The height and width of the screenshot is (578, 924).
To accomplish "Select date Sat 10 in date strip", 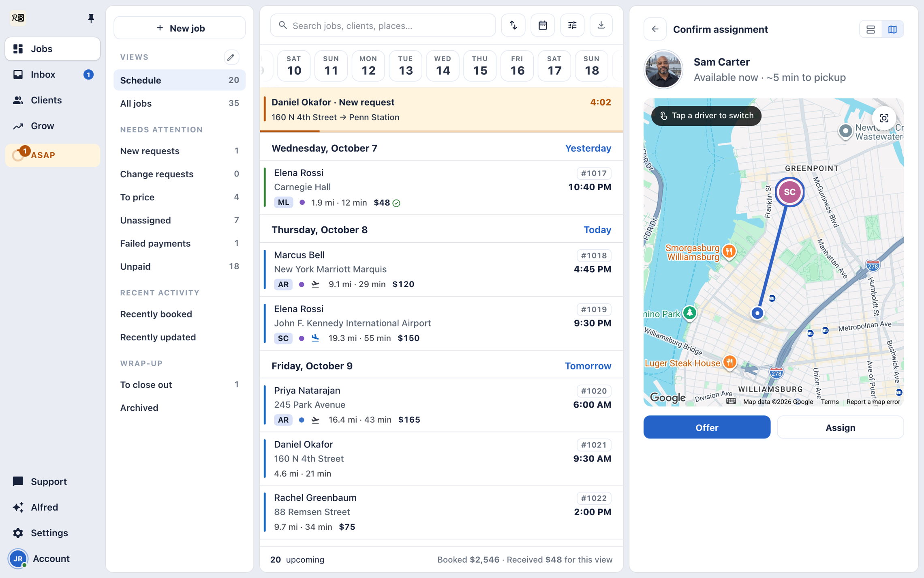I will [294, 66].
